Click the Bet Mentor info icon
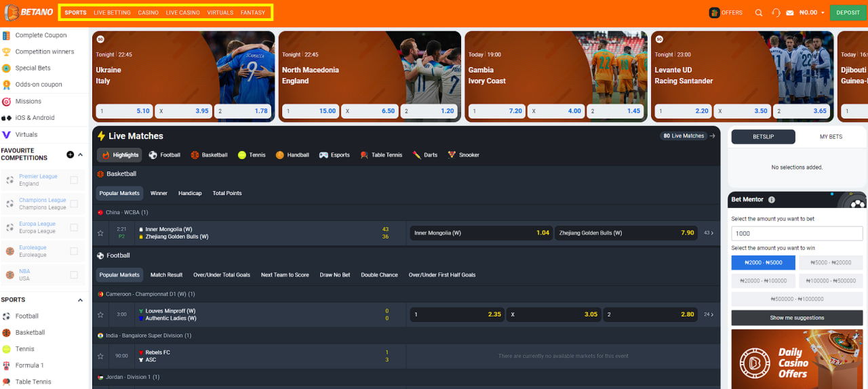Viewport: 868px width, 389px height. 772,200
